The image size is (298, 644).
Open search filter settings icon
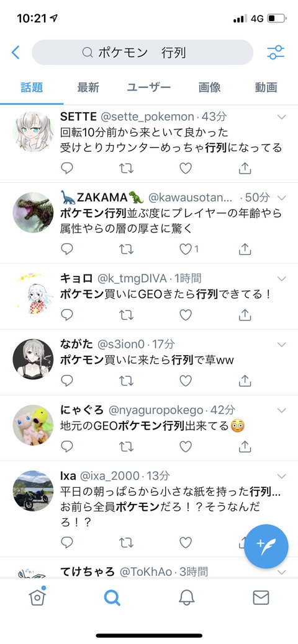276,53
